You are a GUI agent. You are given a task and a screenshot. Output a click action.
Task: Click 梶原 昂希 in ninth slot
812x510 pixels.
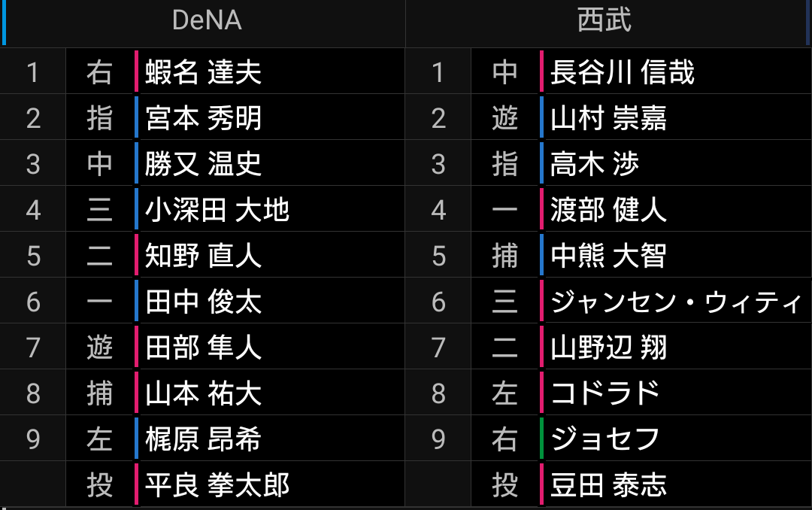click(x=203, y=439)
